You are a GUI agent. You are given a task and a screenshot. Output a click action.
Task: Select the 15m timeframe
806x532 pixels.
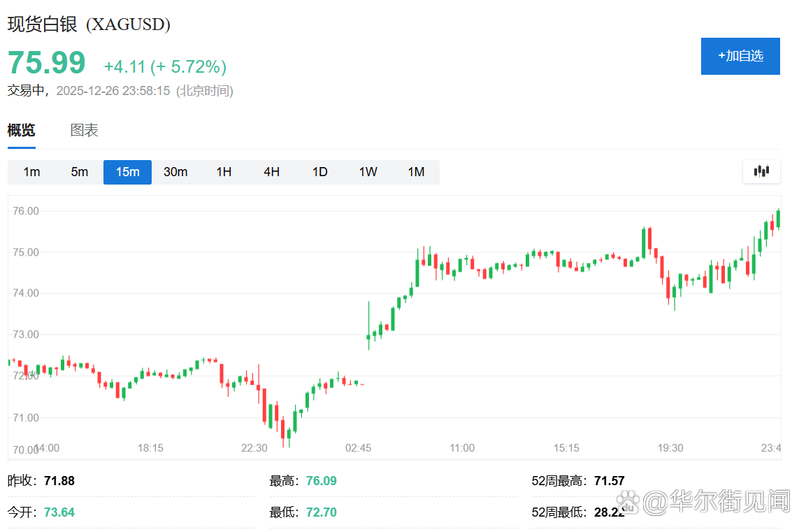click(x=127, y=172)
